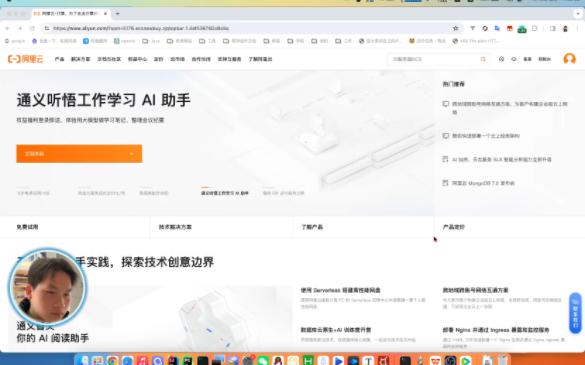The width and height of the screenshot is (585, 365).
Task: Open the 了解阿里云 navigation item
Action: (260, 59)
